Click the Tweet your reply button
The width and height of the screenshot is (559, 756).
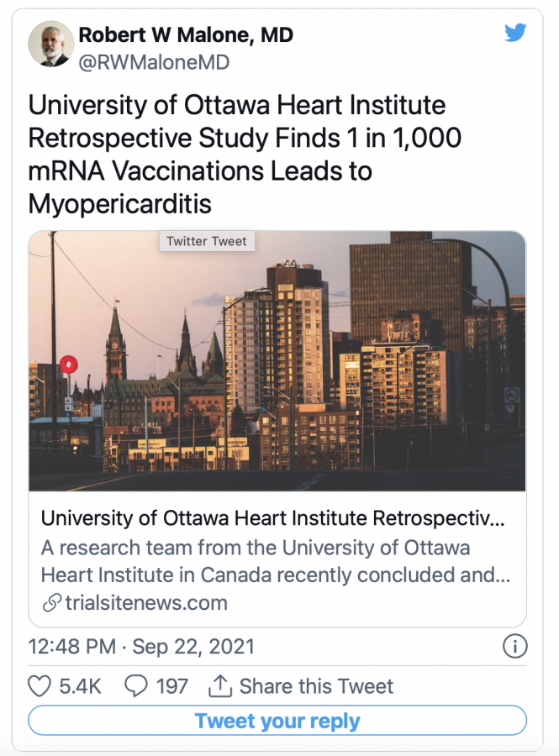(x=277, y=721)
